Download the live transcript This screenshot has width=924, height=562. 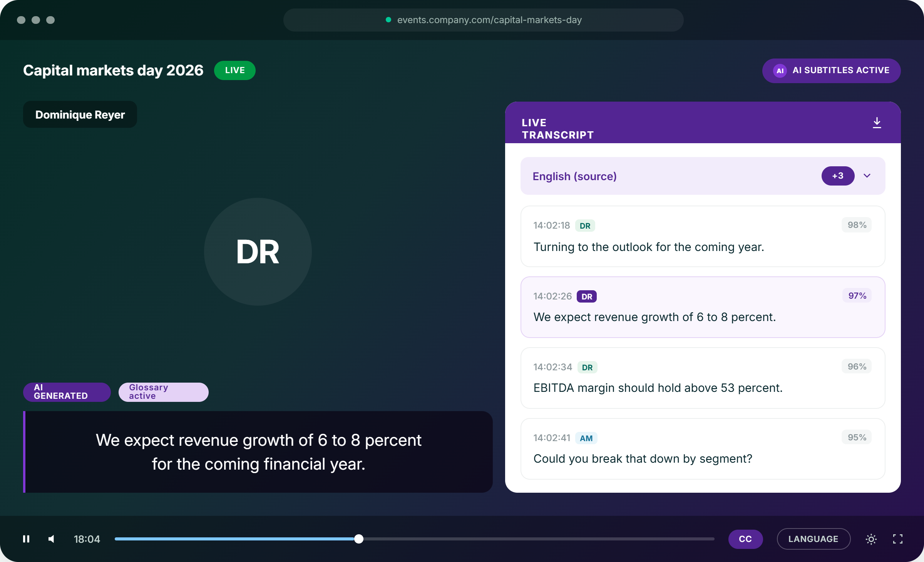pos(877,123)
